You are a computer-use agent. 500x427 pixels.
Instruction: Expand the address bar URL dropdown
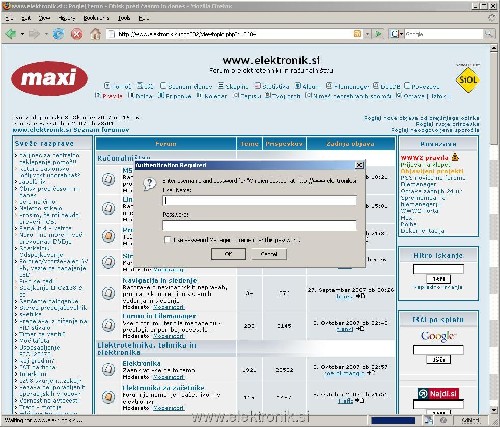367,34
